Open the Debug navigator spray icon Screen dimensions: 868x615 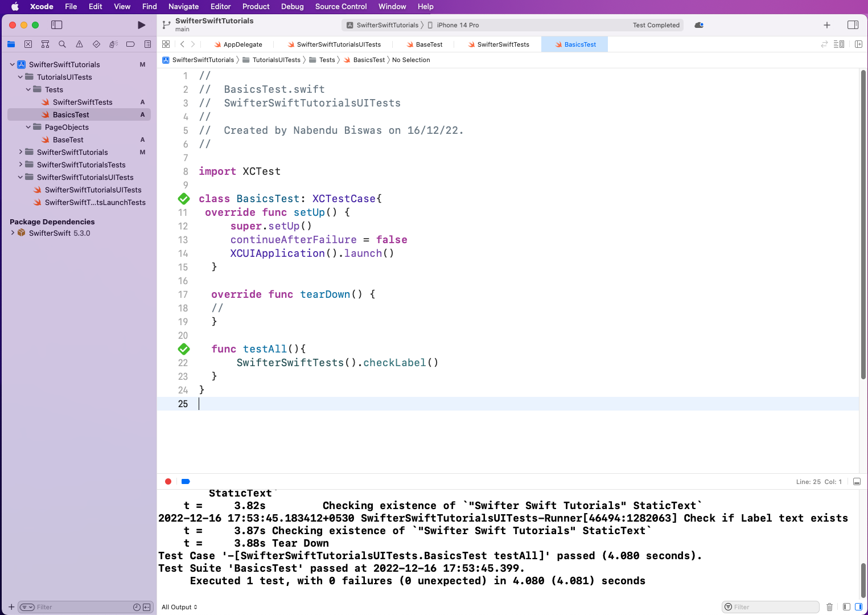(x=113, y=44)
